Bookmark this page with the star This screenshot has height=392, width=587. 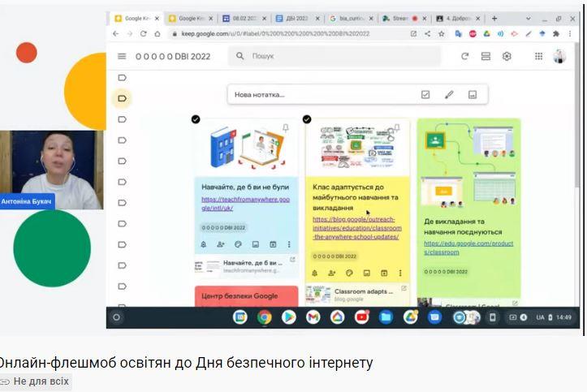coord(442,33)
